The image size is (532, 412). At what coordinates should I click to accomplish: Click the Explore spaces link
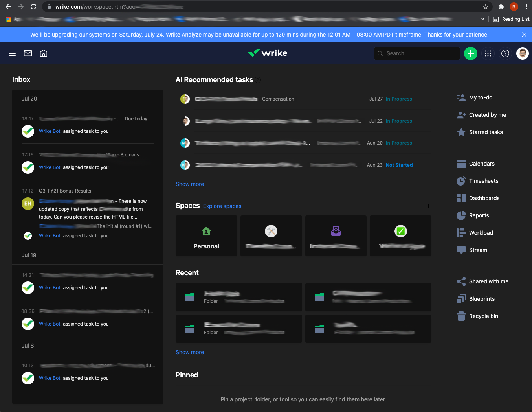click(x=222, y=206)
